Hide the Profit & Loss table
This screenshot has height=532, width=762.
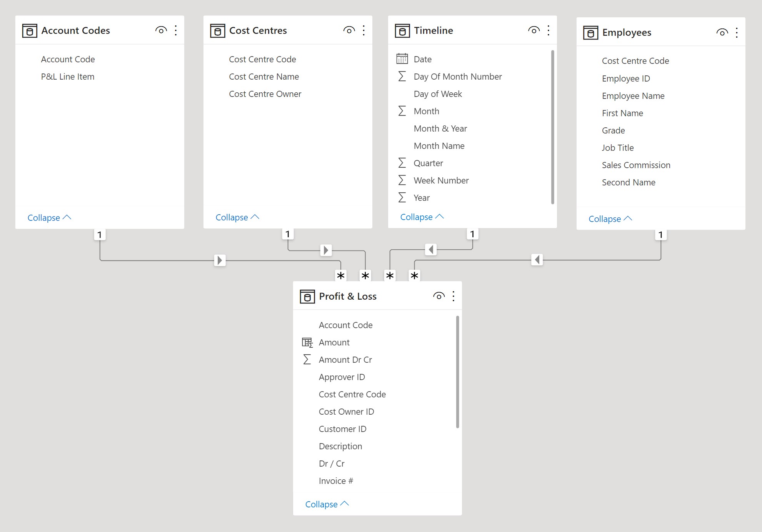[x=439, y=296]
